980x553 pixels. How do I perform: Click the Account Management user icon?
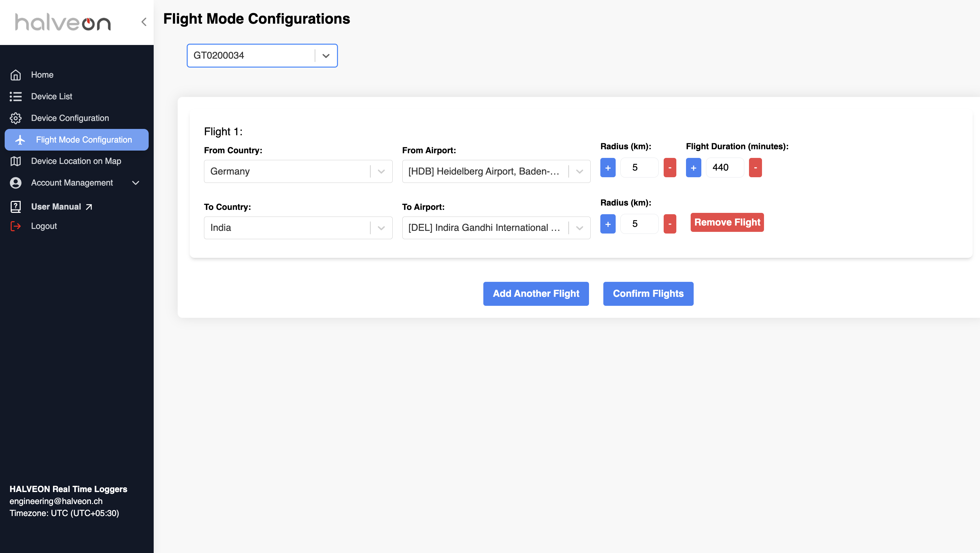click(x=16, y=183)
